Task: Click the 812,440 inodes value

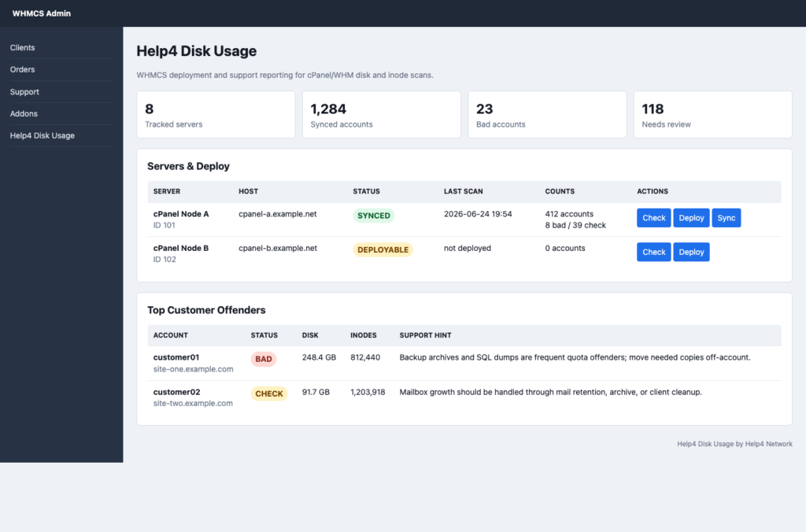Action: click(x=365, y=358)
